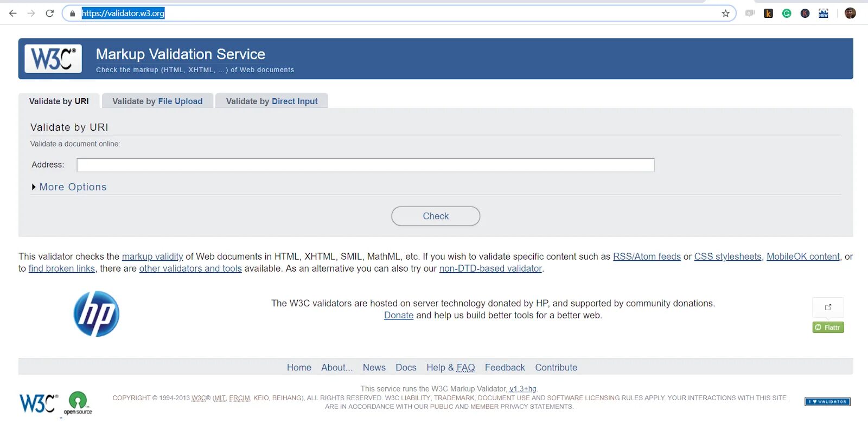Click the I love Validator badge
The height and width of the screenshot is (423, 868).
tap(827, 402)
